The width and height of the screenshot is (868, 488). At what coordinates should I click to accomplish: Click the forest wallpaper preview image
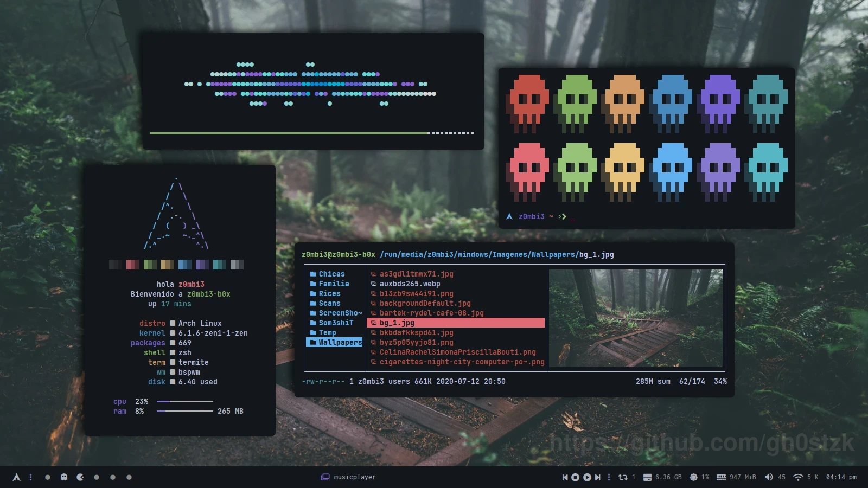coord(635,318)
